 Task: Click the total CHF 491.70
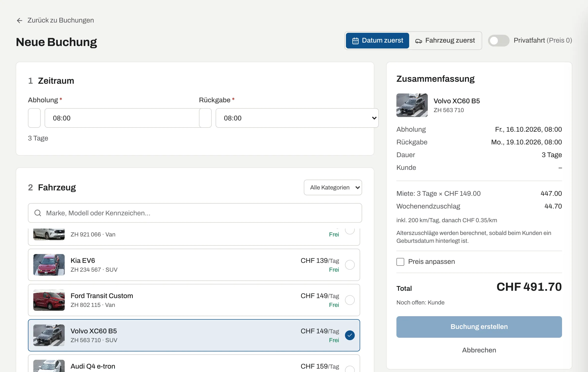(x=529, y=287)
